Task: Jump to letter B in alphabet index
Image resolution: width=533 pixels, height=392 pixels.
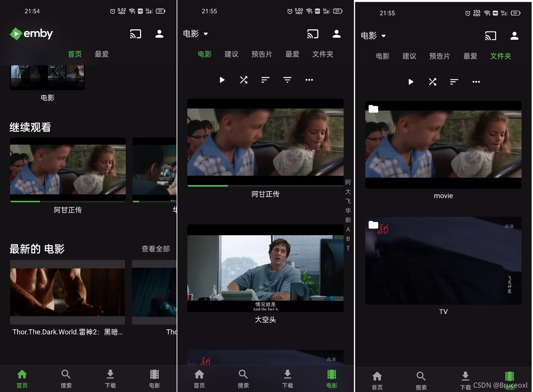Action: pos(348,239)
